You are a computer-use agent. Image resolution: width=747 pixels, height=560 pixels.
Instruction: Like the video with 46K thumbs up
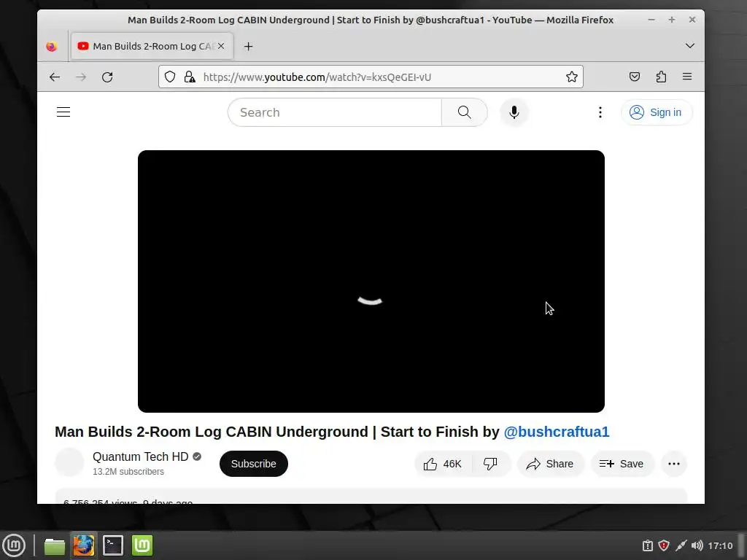[x=443, y=464]
